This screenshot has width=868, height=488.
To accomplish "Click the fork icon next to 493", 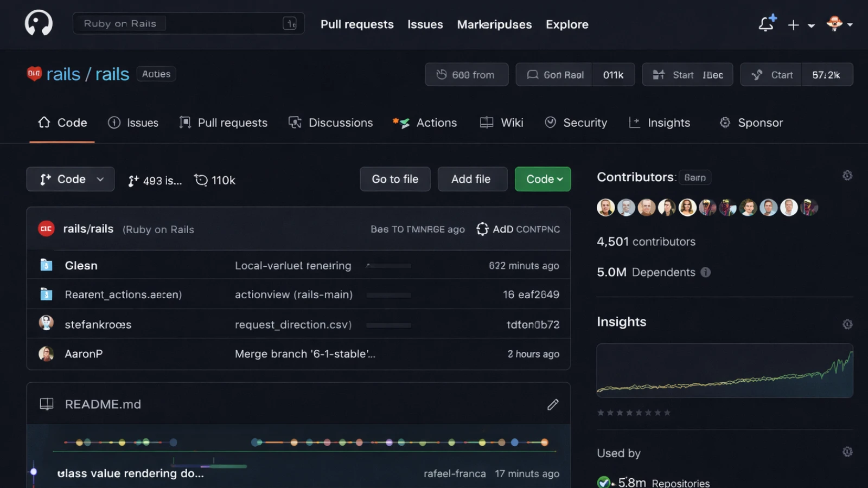I will coord(132,180).
